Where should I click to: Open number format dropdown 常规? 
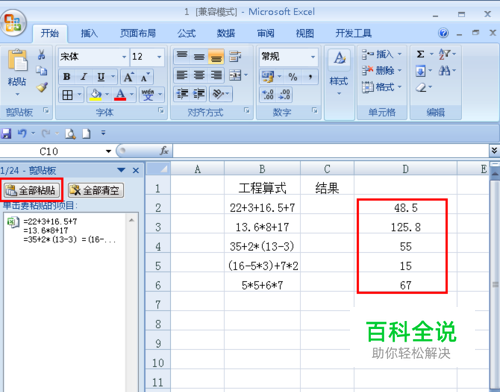[313, 57]
